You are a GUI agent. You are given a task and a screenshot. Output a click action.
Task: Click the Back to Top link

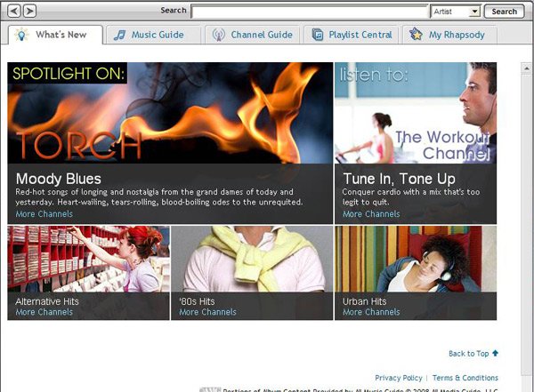click(x=469, y=354)
